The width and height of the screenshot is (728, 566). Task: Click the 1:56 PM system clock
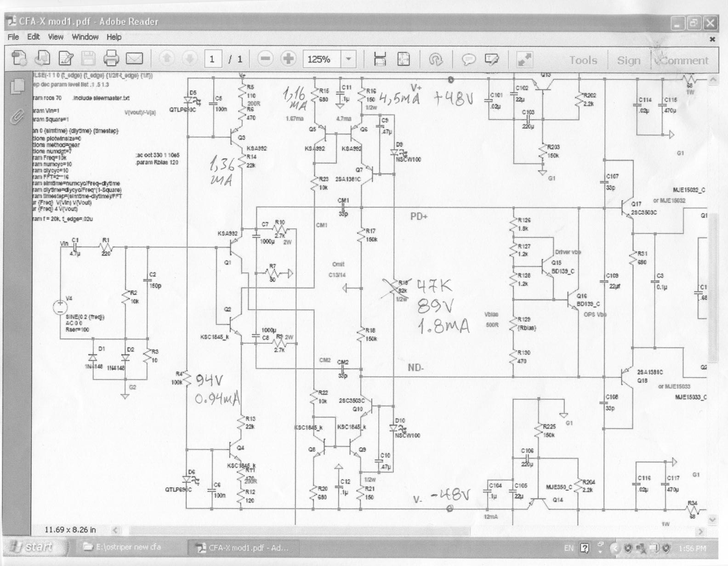(692, 548)
